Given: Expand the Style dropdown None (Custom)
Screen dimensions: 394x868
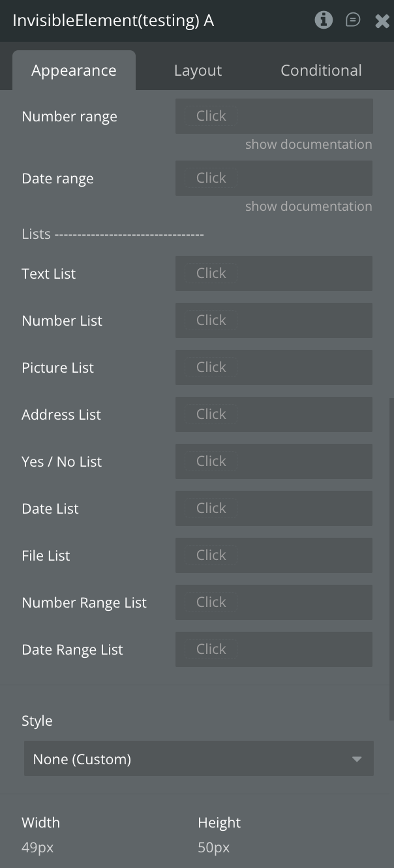Looking at the screenshot, I should [199, 759].
